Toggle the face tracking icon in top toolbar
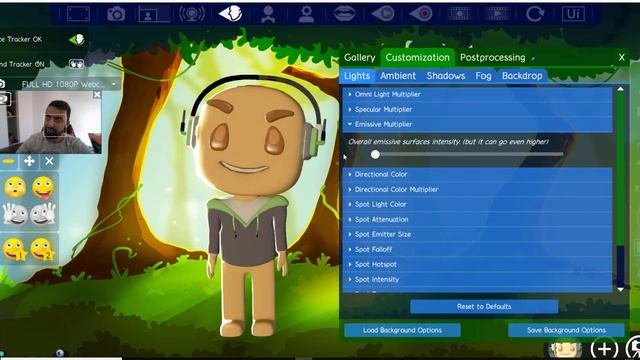Screen dimensions: 640x360 click(x=230, y=14)
